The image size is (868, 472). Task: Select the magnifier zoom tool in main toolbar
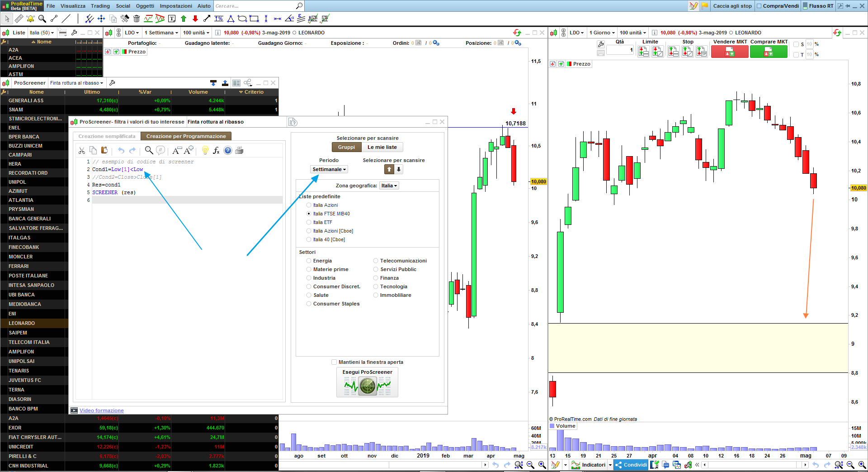(42, 19)
